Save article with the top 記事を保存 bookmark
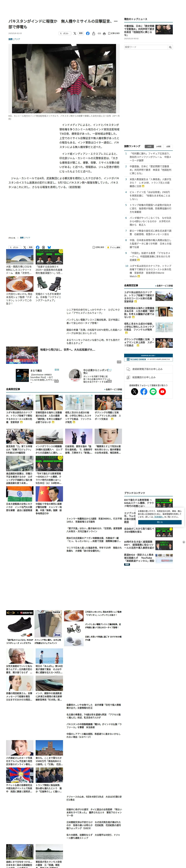 (x=114, y=33)
